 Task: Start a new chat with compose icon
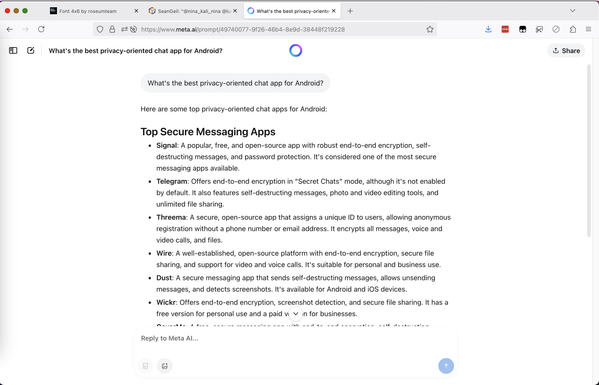31,50
